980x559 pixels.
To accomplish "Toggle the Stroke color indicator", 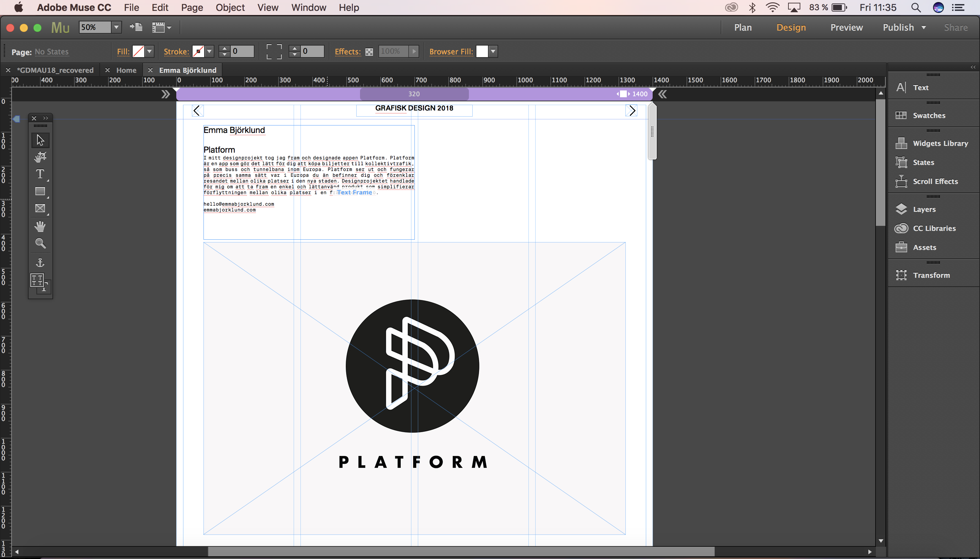I will [x=199, y=51].
